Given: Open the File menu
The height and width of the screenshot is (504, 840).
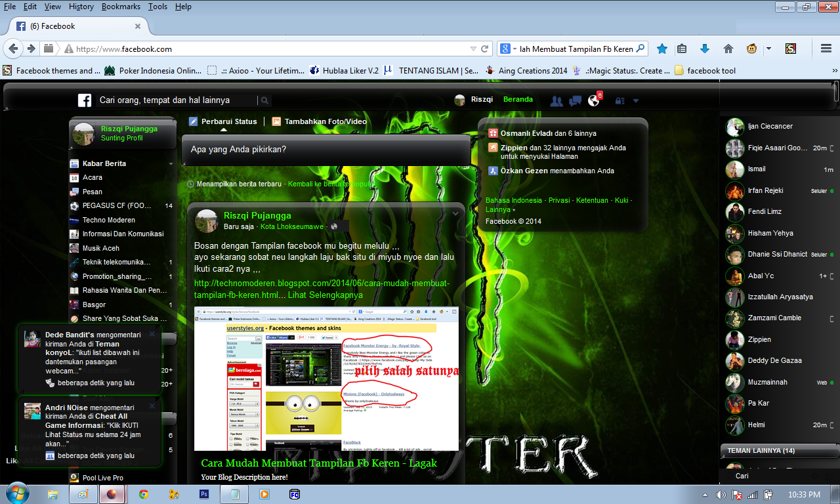Looking at the screenshot, I should pyautogui.click(x=10, y=7).
